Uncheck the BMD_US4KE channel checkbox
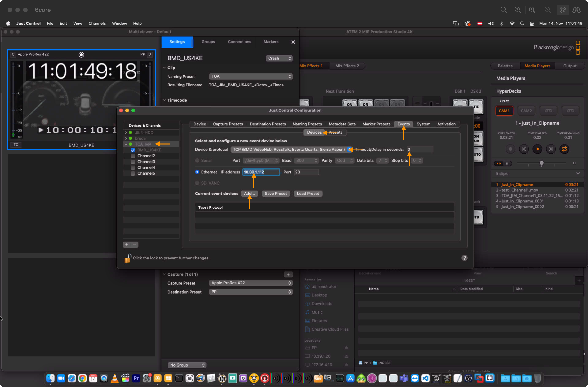The image size is (588, 387). tap(133, 150)
